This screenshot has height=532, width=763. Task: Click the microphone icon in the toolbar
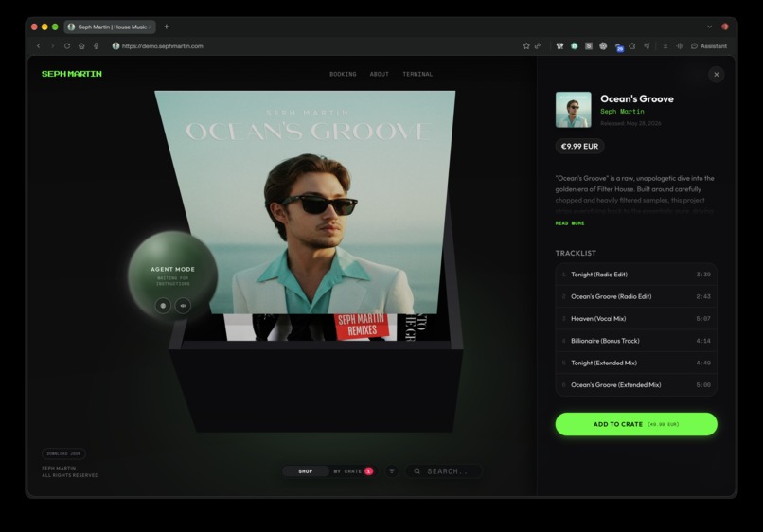point(97,46)
